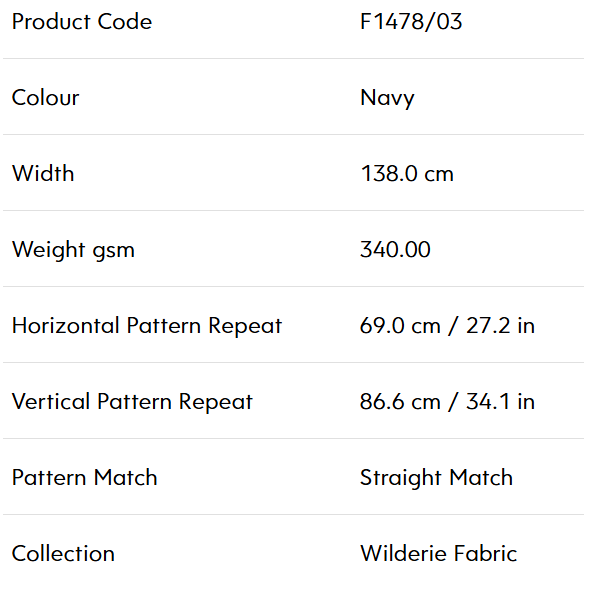Click the word Repeat in Horizontal row
The width and height of the screenshot is (599, 600).
245,326
